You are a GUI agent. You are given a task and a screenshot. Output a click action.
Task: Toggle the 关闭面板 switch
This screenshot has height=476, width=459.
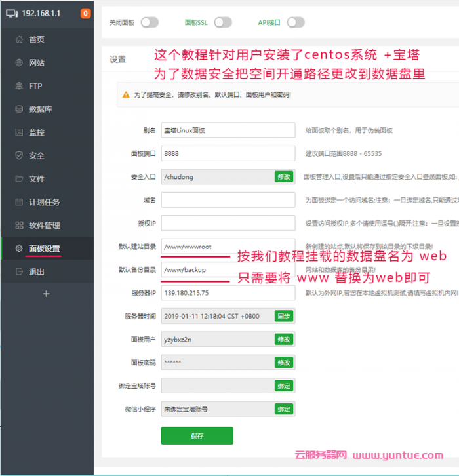pyautogui.click(x=150, y=22)
